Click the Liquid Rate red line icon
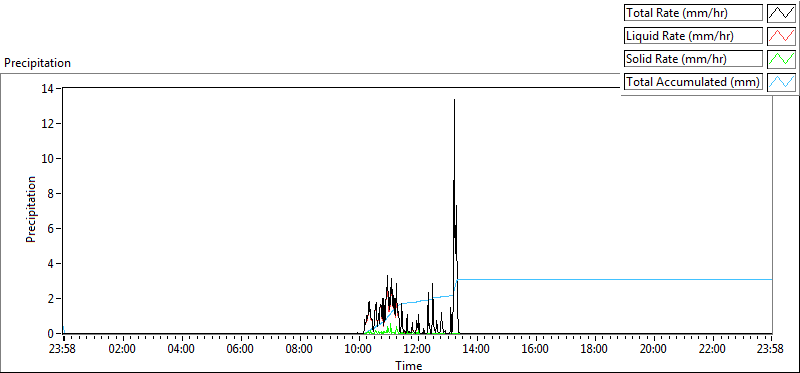 (781, 36)
